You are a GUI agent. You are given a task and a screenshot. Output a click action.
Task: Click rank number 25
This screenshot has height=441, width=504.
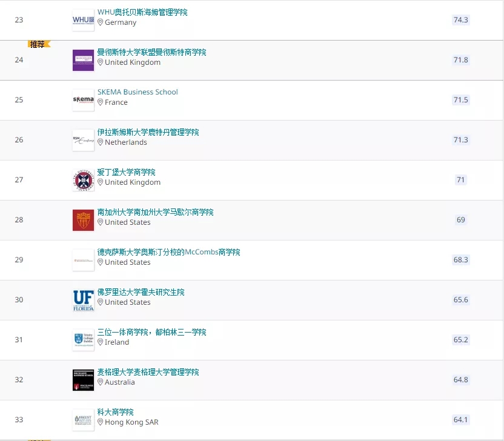click(x=19, y=100)
